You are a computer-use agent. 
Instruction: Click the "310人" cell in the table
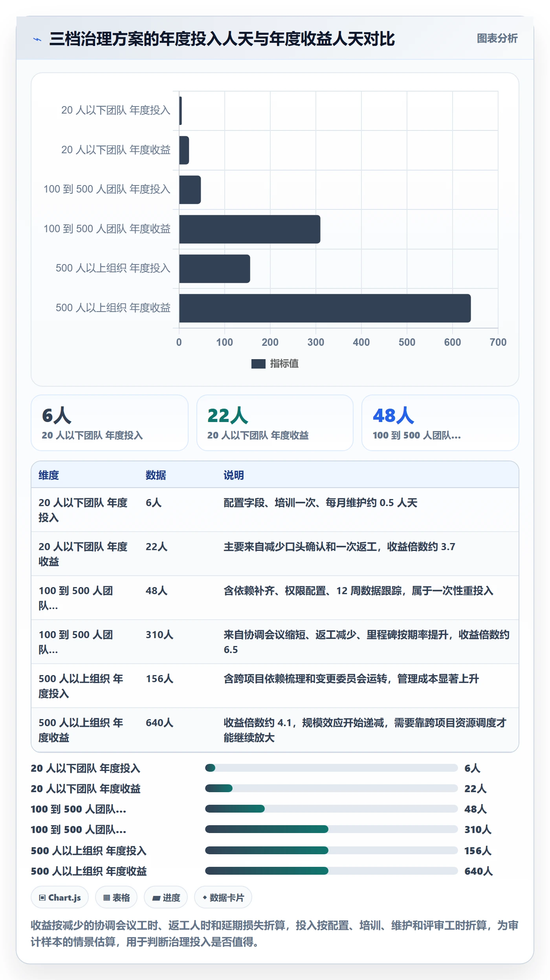[x=159, y=635]
